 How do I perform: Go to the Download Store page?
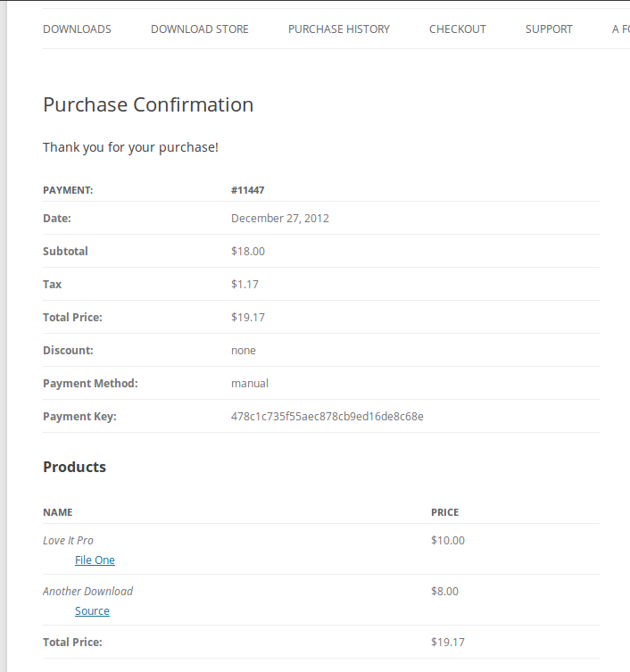[200, 29]
